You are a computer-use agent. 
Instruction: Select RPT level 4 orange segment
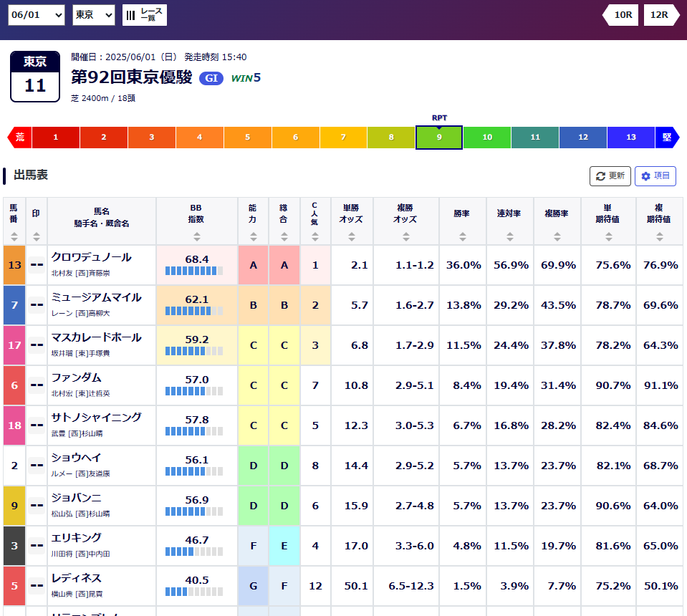click(200, 137)
